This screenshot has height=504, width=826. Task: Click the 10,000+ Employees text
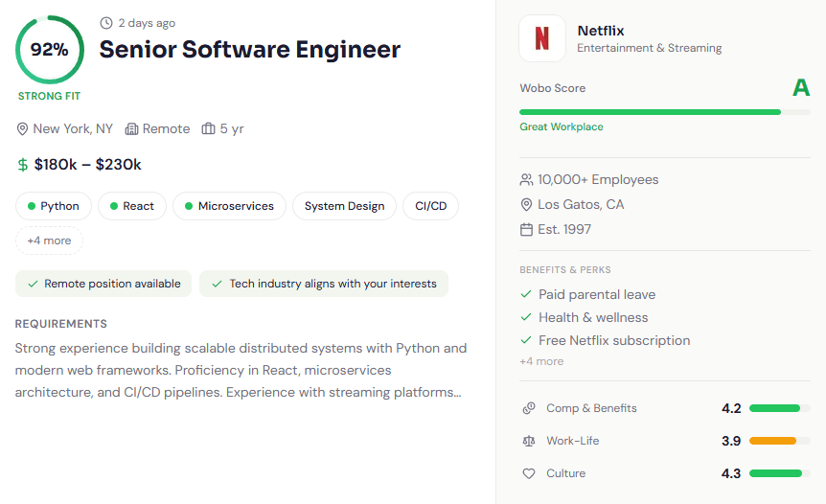(598, 180)
